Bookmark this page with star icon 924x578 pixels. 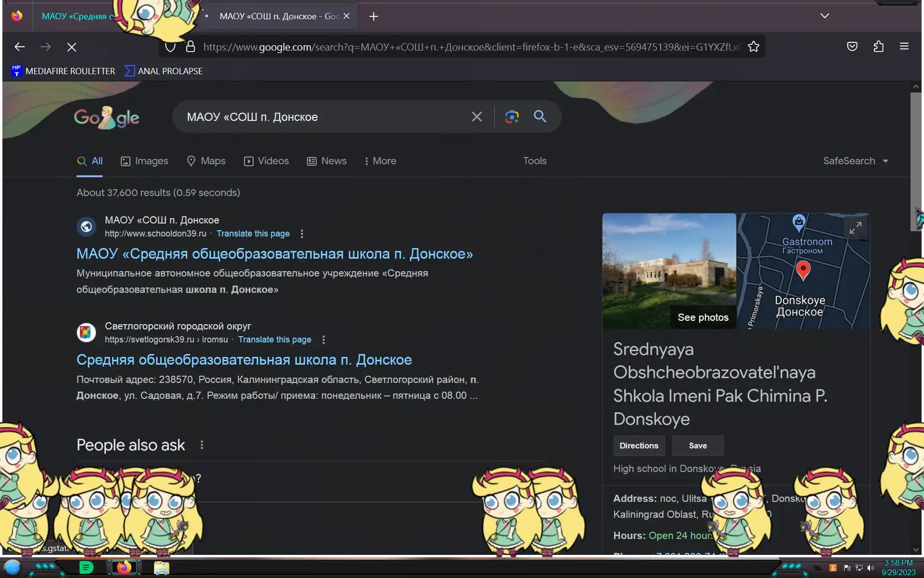click(753, 47)
